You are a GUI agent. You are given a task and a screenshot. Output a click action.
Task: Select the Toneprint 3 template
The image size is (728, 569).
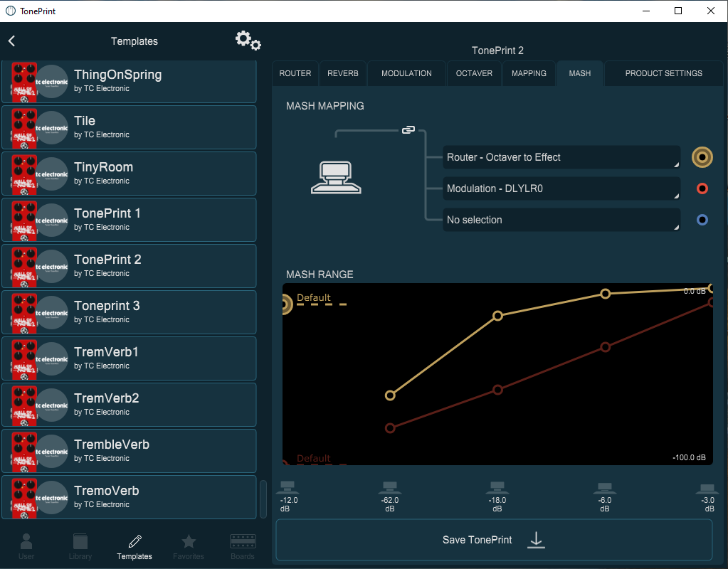[x=129, y=312]
